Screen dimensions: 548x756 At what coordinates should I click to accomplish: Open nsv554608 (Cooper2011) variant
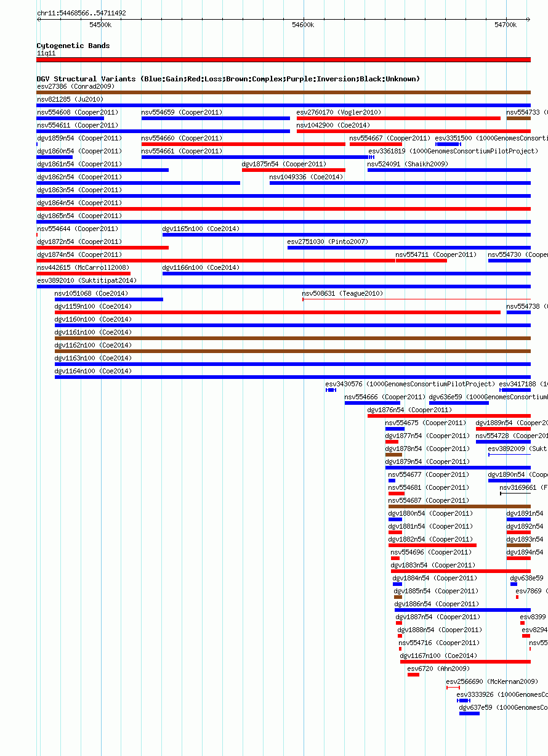click(78, 112)
